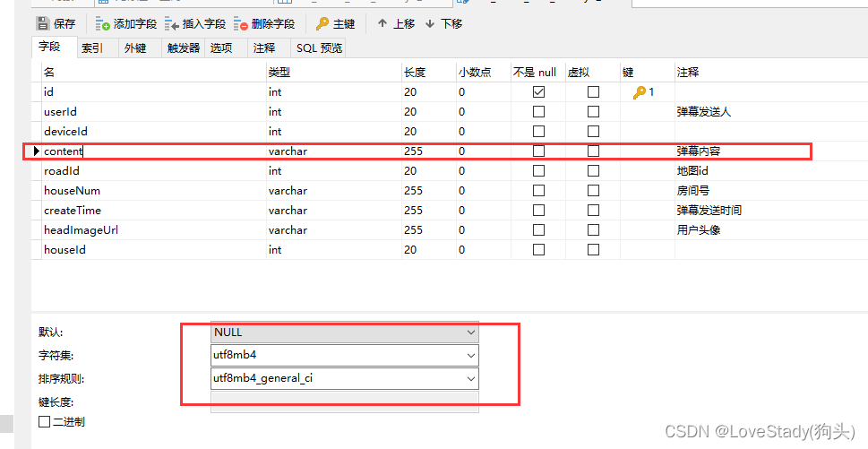Click comment 弹幕发送人 in userId row
Image resolution: width=868 pixels, height=449 pixels.
point(703,112)
